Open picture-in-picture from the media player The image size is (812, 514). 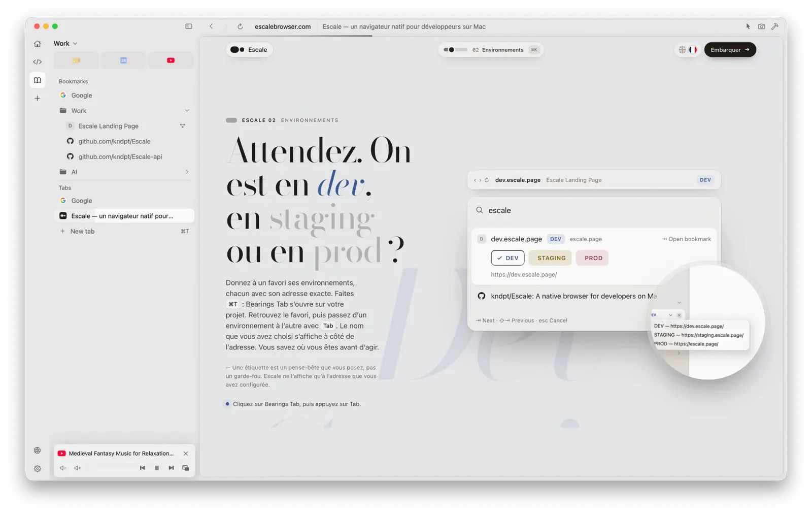186,468
